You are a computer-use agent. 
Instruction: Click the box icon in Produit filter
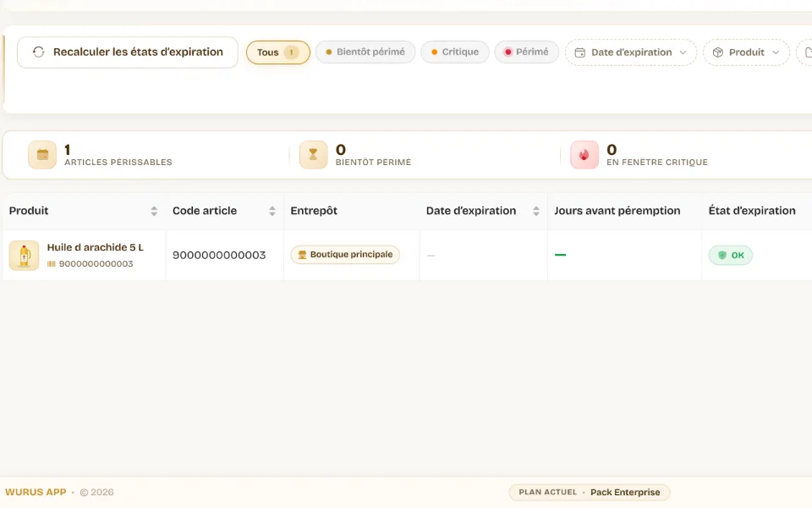pyautogui.click(x=718, y=52)
